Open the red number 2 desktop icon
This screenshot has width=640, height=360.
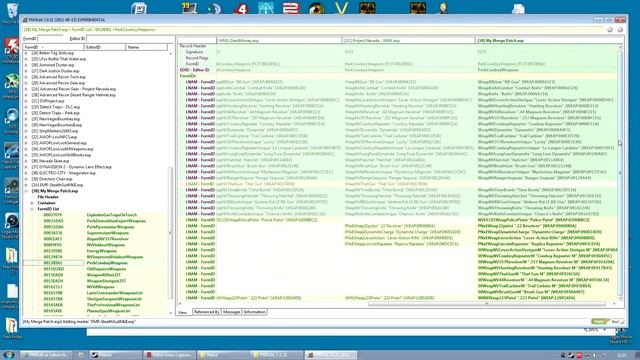(291, 8)
